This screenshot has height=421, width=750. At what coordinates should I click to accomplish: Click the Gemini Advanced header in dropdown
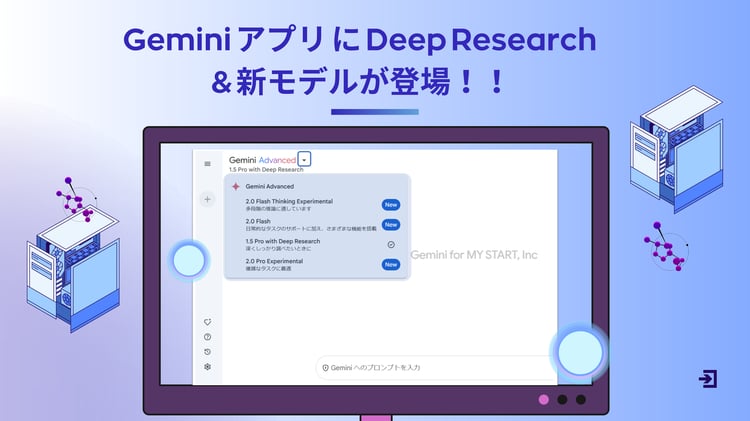pyautogui.click(x=270, y=187)
